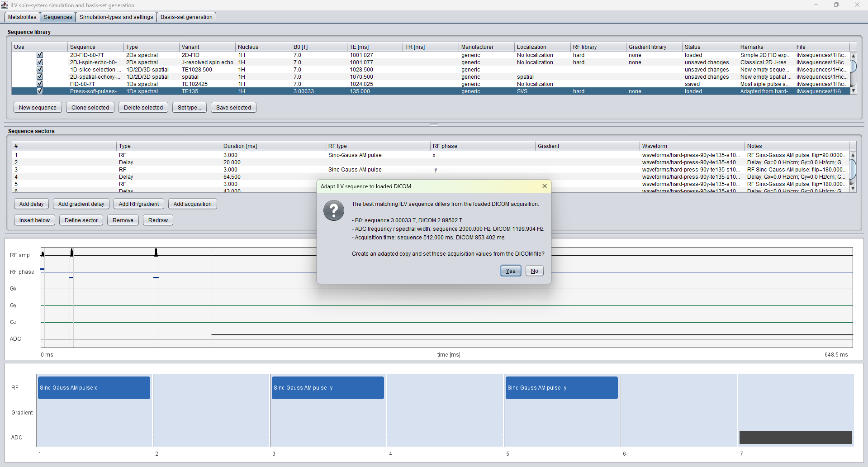Close the Adapt ILV sequence dialog
The width and height of the screenshot is (868, 467).
point(545,186)
